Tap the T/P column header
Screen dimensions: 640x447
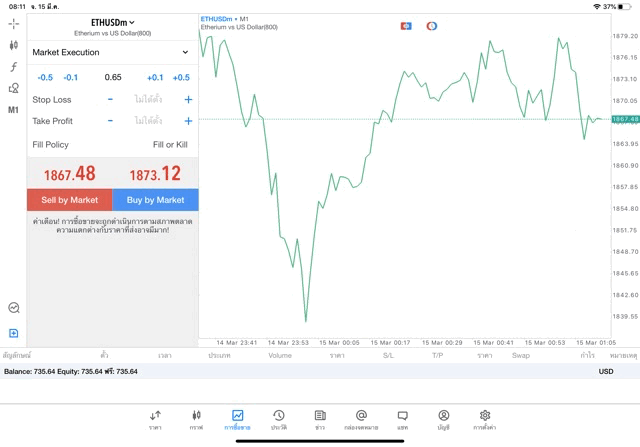438,356
